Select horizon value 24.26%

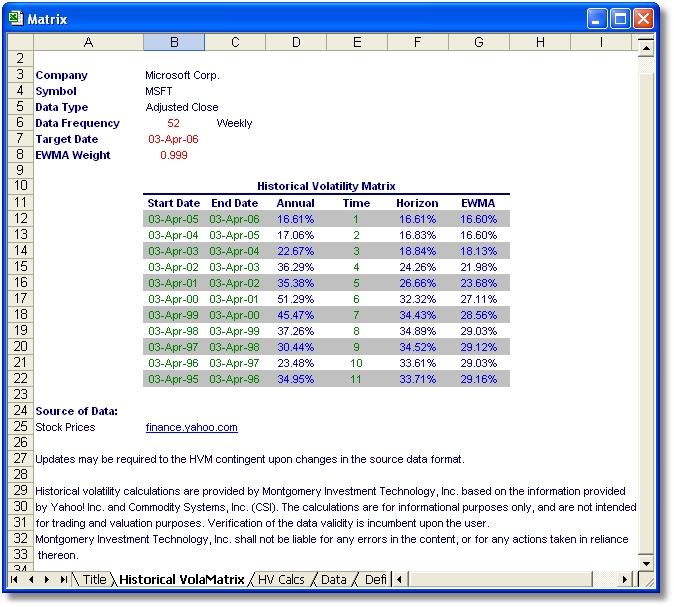point(417,267)
